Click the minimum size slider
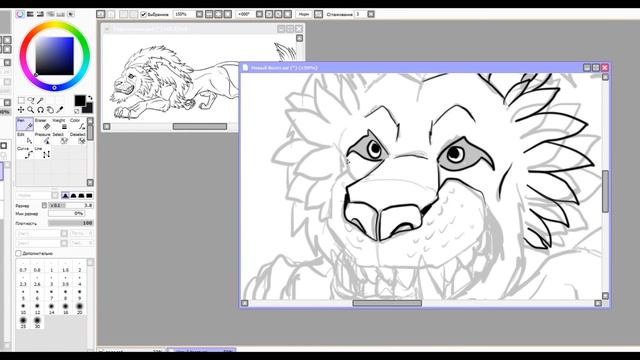The width and height of the screenshot is (640, 360). pos(67,213)
